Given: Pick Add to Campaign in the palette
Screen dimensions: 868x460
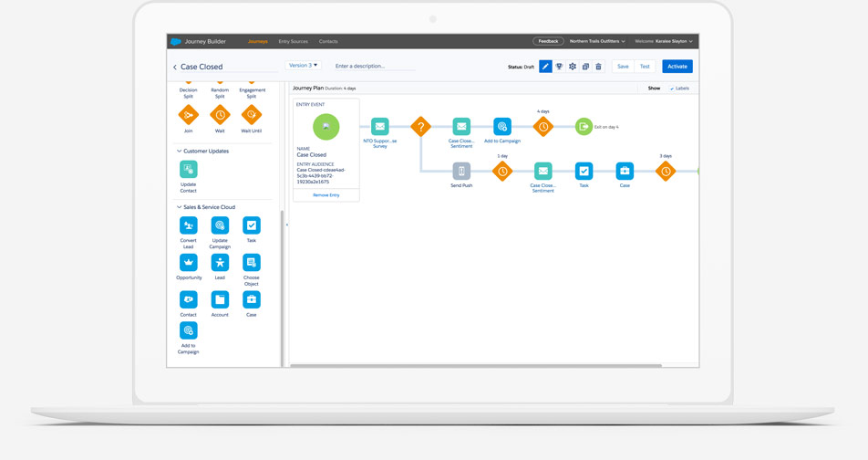Looking at the screenshot, I should coord(188,331).
